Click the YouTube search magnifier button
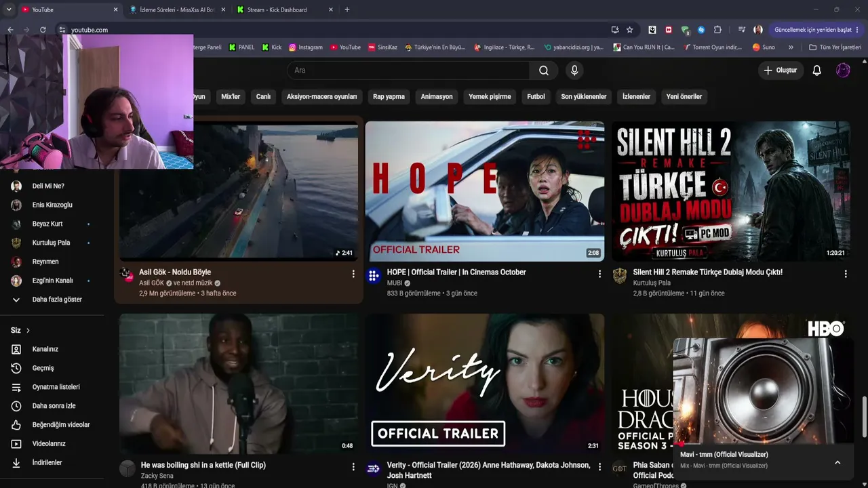868x488 pixels. (x=544, y=70)
